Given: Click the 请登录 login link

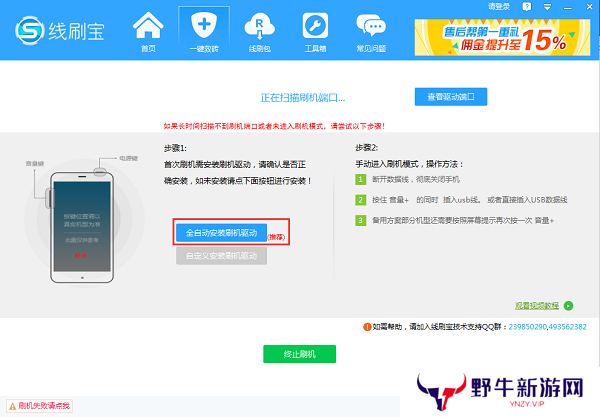Looking at the screenshot, I should tap(499, 7).
